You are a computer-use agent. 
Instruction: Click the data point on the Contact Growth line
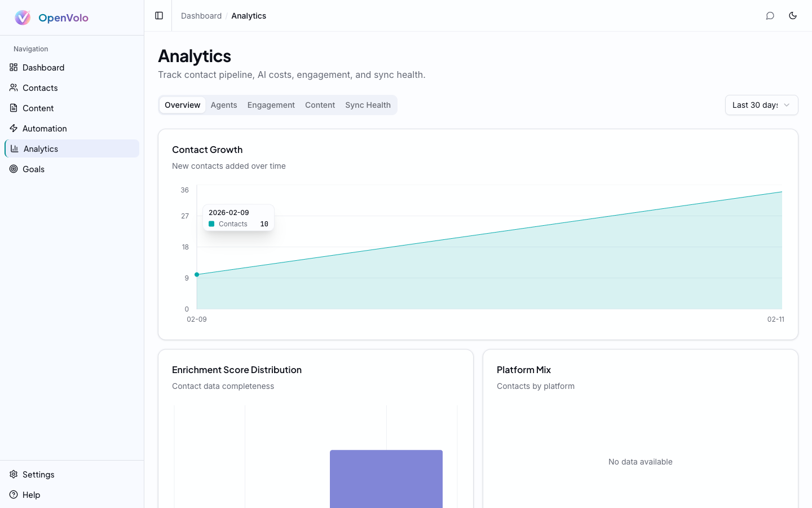pos(197,274)
